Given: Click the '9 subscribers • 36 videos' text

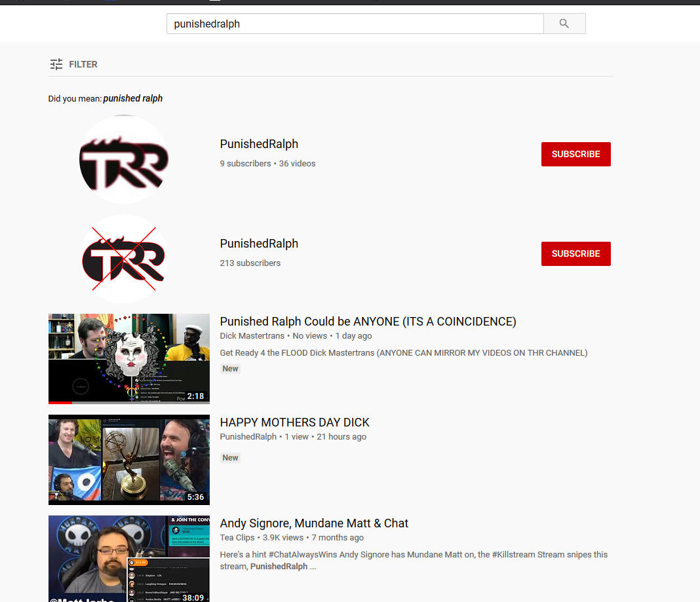Looking at the screenshot, I should click(x=267, y=163).
